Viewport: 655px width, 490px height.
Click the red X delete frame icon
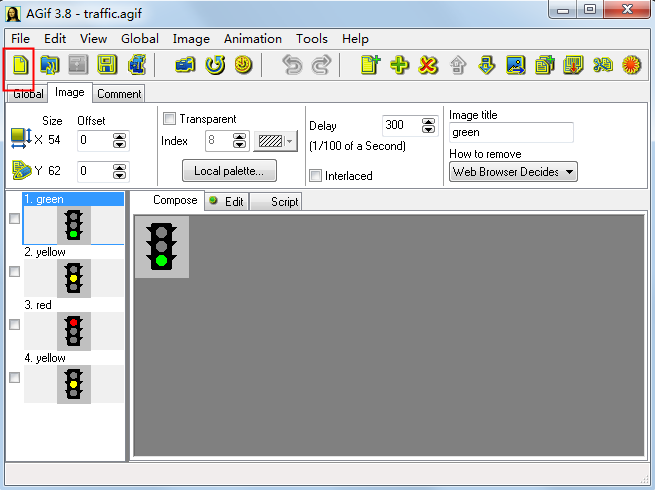pos(428,65)
